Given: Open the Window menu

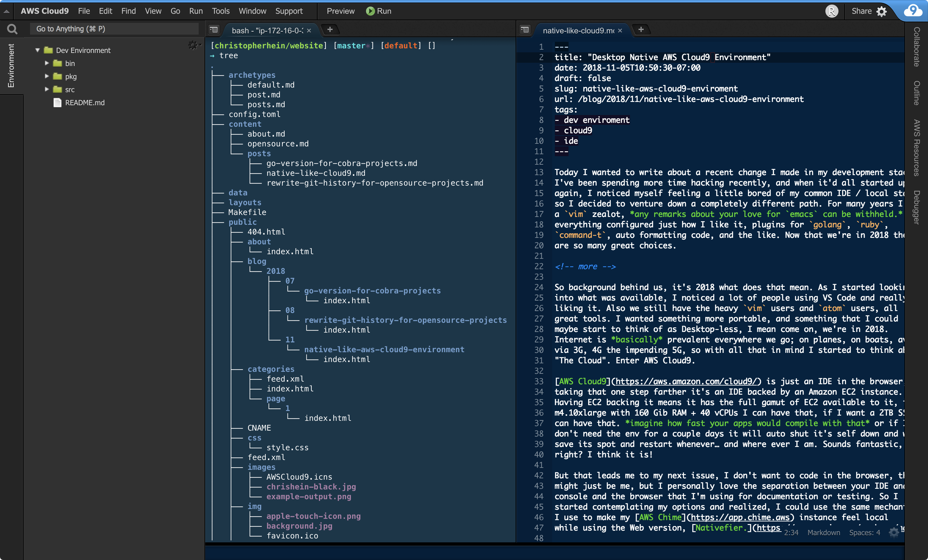Looking at the screenshot, I should point(252,11).
